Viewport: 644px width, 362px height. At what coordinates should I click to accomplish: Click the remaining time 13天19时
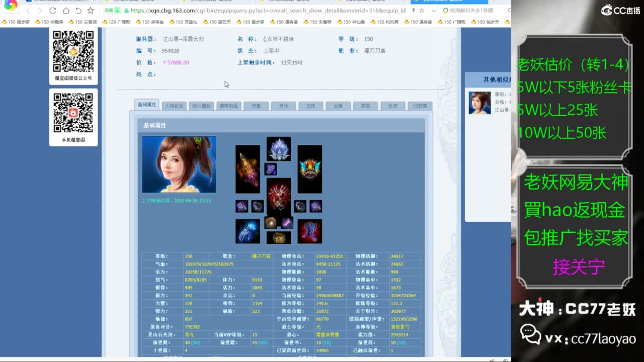(x=292, y=63)
